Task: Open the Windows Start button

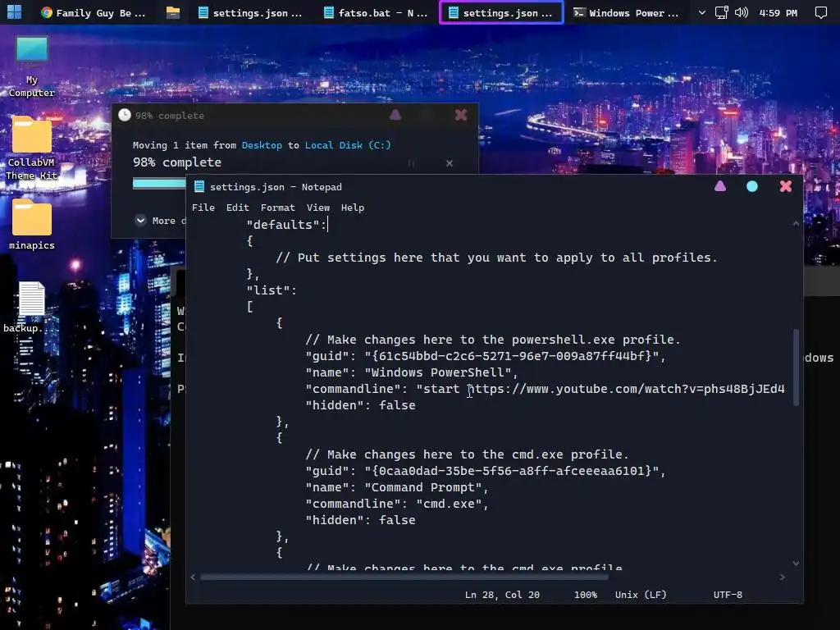Action: (x=15, y=12)
